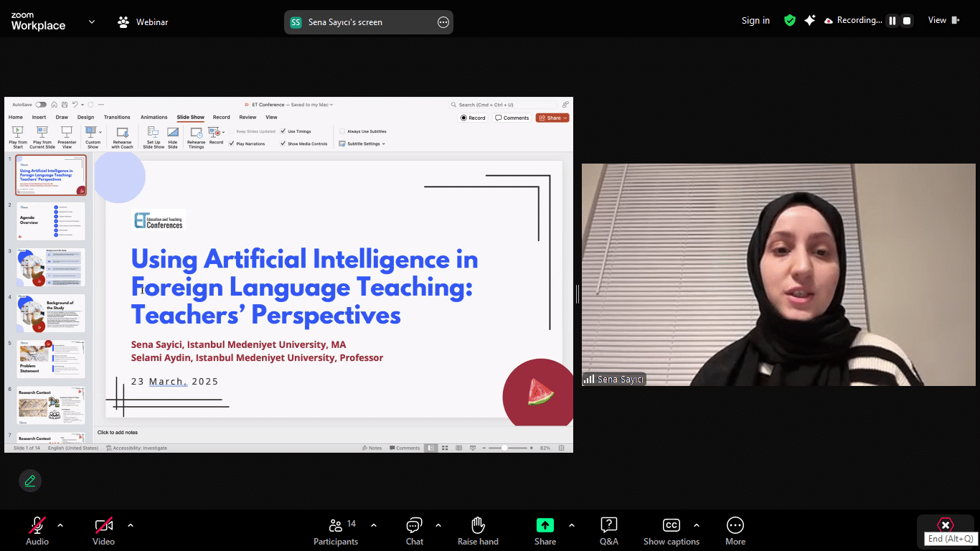Stop the recording
The width and height of the screenshot is (980, 551).
tap(907, 21)
